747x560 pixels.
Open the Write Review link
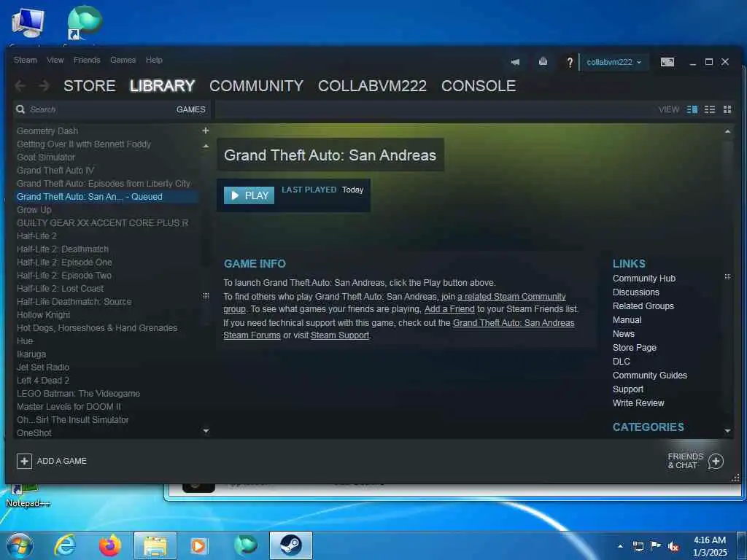click(638, 402)
